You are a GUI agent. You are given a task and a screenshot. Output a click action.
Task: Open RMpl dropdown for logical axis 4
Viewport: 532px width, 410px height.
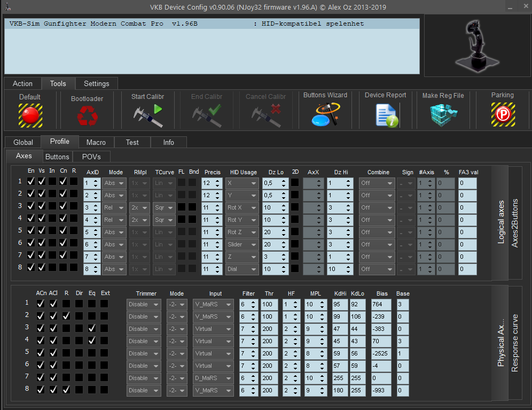tap(140, 220)
